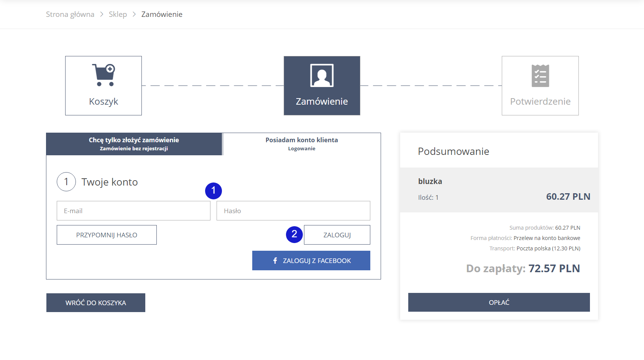Switch to order without registration tab

134,144
